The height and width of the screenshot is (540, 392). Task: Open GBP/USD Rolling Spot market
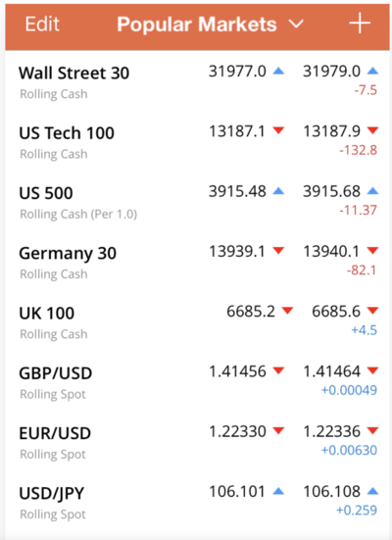point(198,382)
